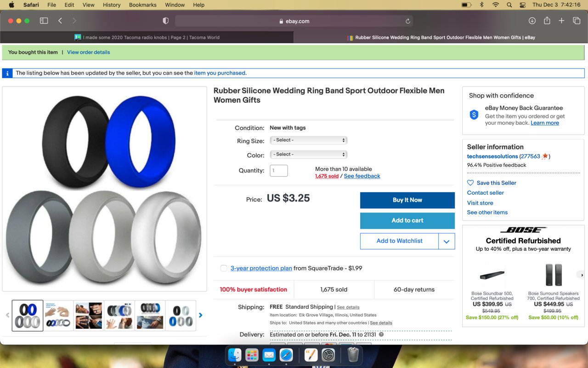Viewport: 588px width, 368px height.
Task: Open the Window menu
Action: pyautogui.click(x=175, y=5)
